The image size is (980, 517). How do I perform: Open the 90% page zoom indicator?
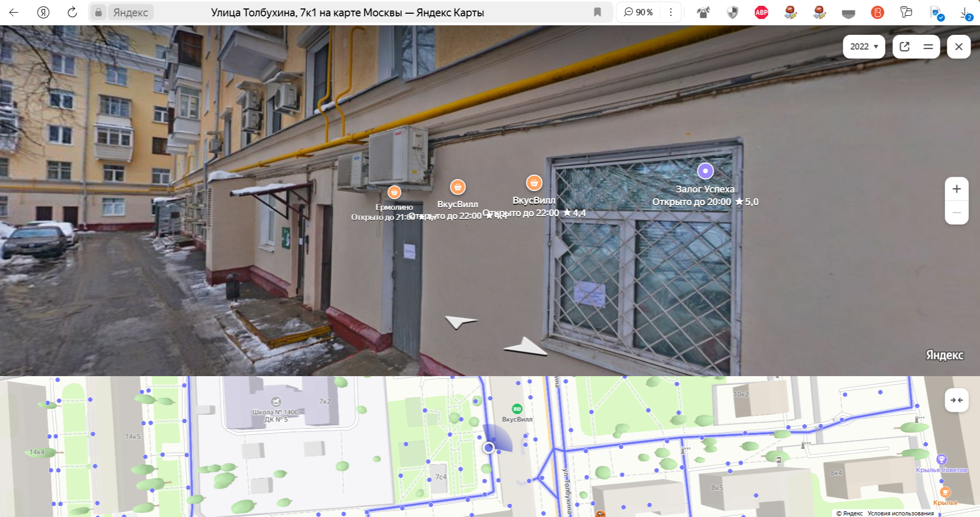pyautogui.click(x=638, y=12)
